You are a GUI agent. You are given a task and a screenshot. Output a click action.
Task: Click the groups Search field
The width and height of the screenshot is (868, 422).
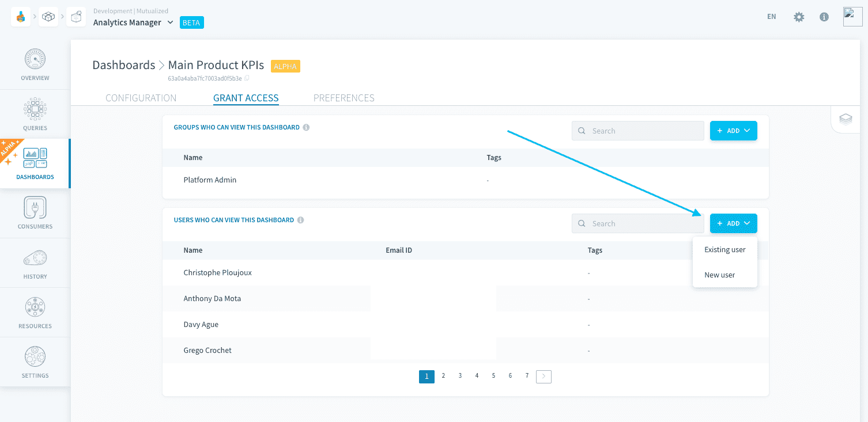[638, 131]
